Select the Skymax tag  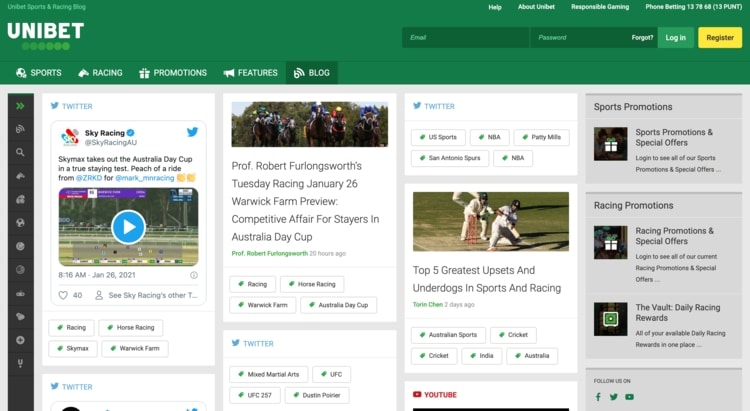pos(73,348)
